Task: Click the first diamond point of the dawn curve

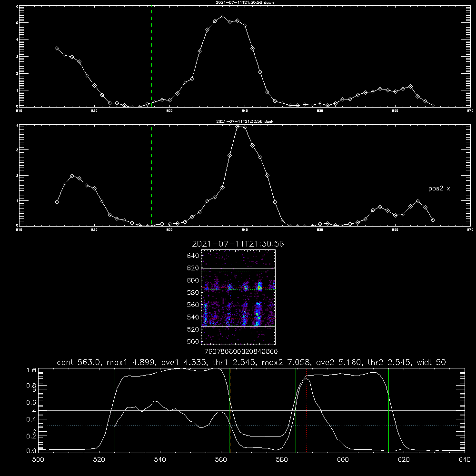Action: 57,49
